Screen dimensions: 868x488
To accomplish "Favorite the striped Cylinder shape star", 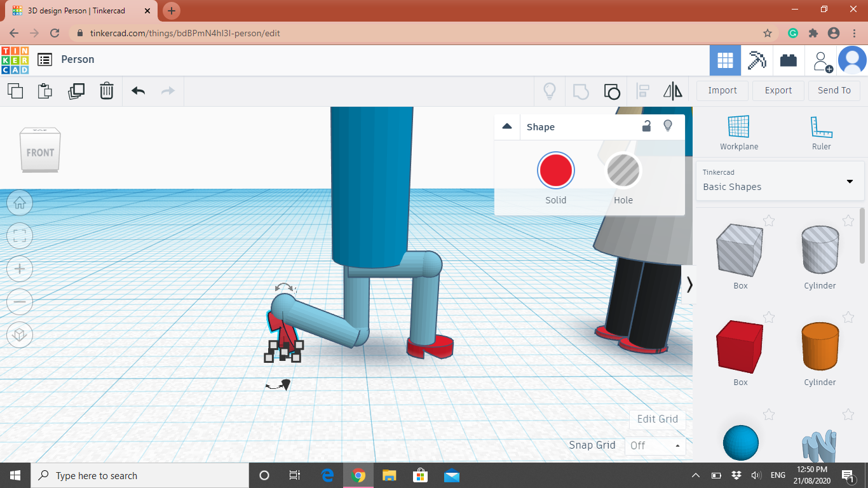I will pos(848,220).
